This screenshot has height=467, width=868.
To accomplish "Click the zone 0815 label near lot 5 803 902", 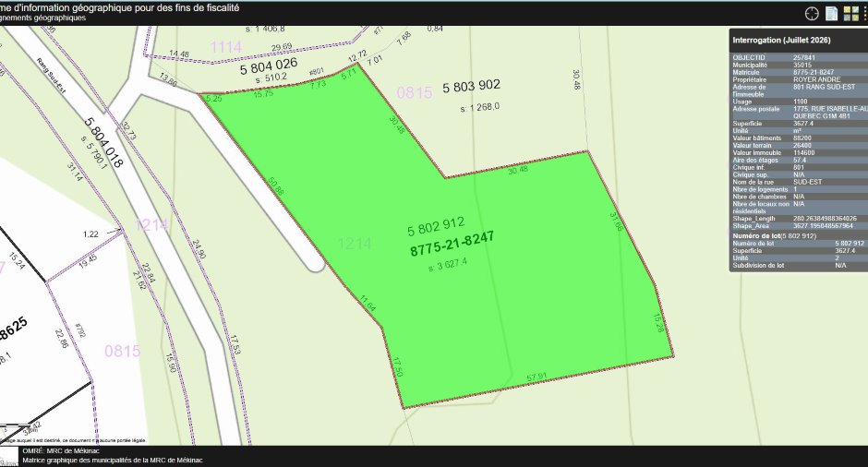I will (x=414, y=92).
